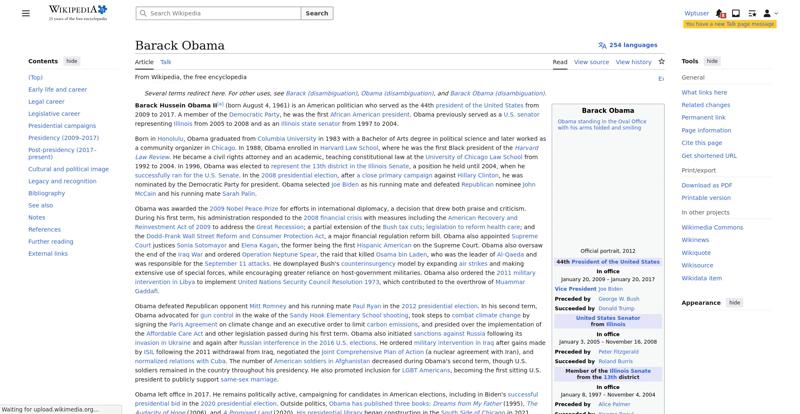This screenshot has height=414, width=800.
Task: Open the notices tray icon
Action: click(x=735, y=14)
